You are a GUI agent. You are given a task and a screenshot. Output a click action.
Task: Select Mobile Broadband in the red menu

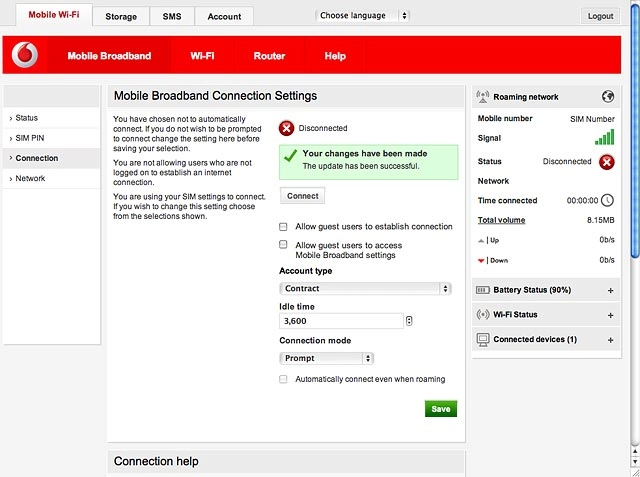click(x=109, y=55)
